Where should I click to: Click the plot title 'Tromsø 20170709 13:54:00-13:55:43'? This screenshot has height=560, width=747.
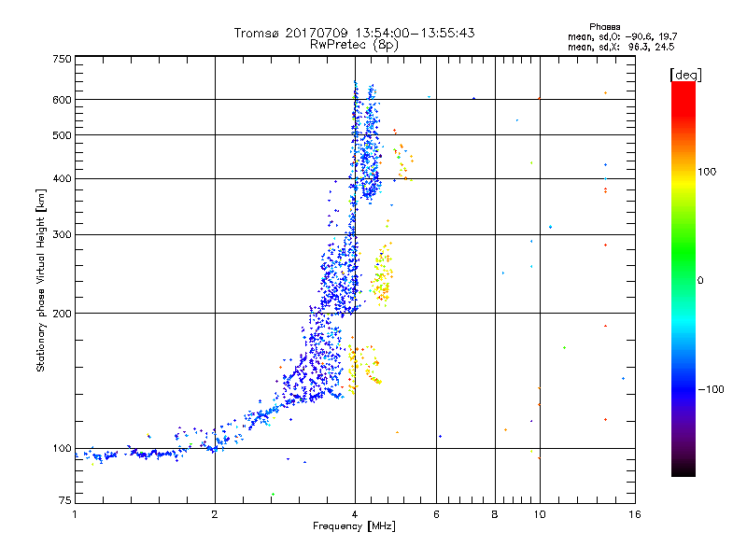click(354, 33)
